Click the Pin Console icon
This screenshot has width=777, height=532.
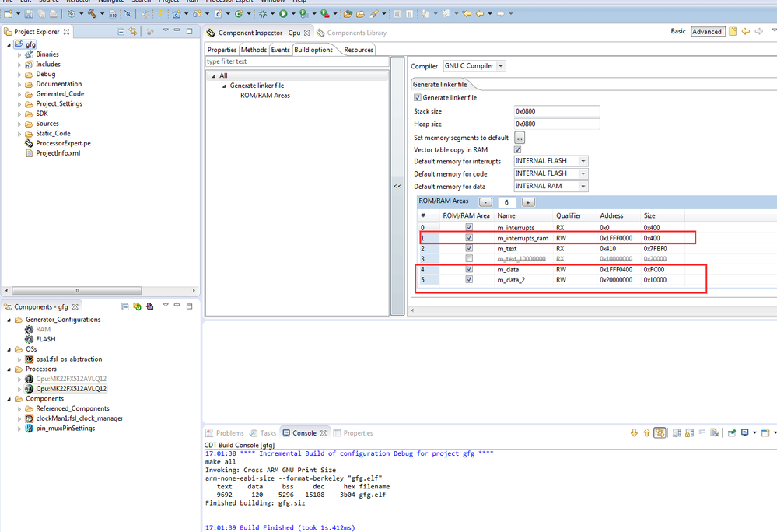(x=731, y=433)
